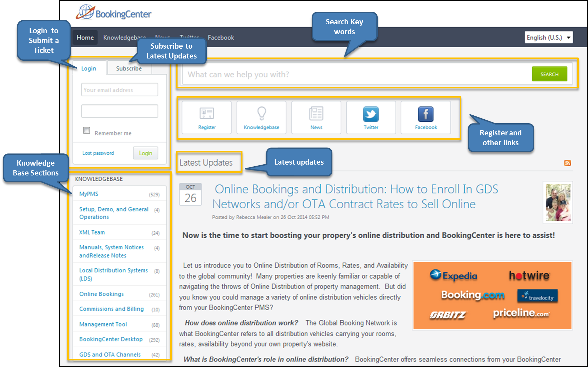Open the News newspaper icon
Viewport: 588px width, 367px height.
(316, 113)
